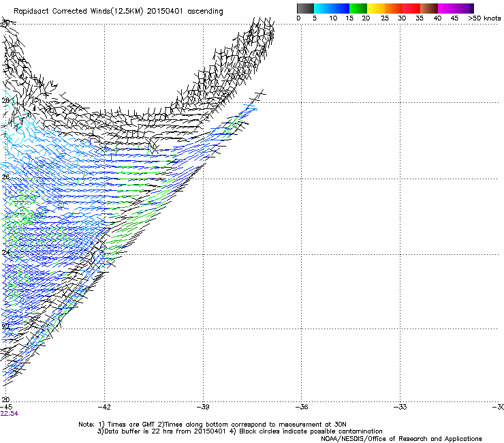The height and width of the screenshot is (443, 504).
Task: Click the longitude label '-39'
Action: point(203,407)
